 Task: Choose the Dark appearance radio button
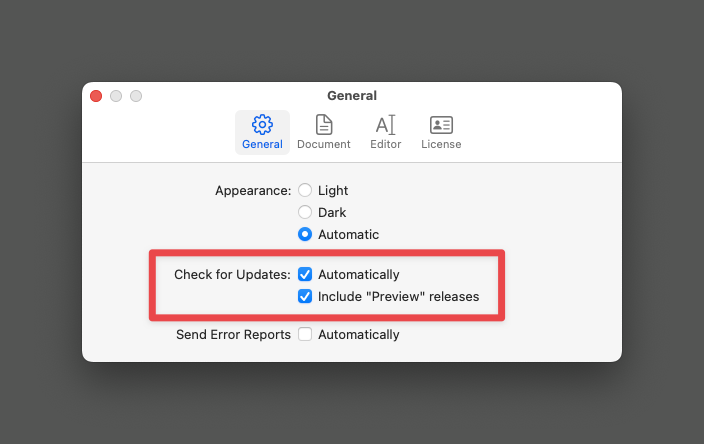tap(305, 212)
